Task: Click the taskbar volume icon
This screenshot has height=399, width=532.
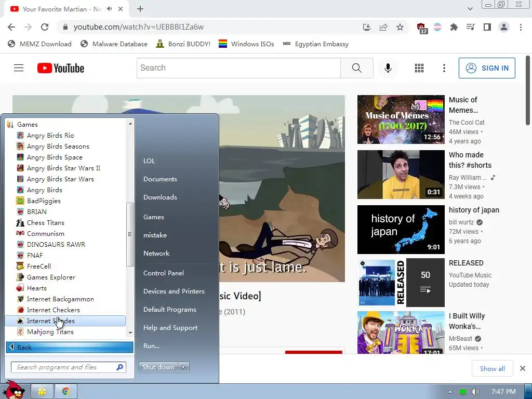Action: coord(475,392)
